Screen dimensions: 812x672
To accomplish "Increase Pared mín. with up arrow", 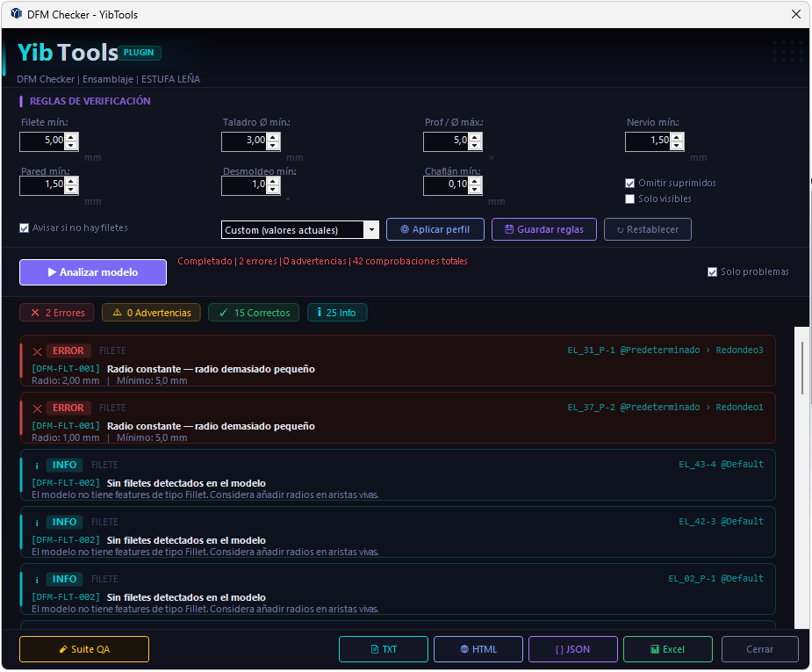I will point(71,181).
